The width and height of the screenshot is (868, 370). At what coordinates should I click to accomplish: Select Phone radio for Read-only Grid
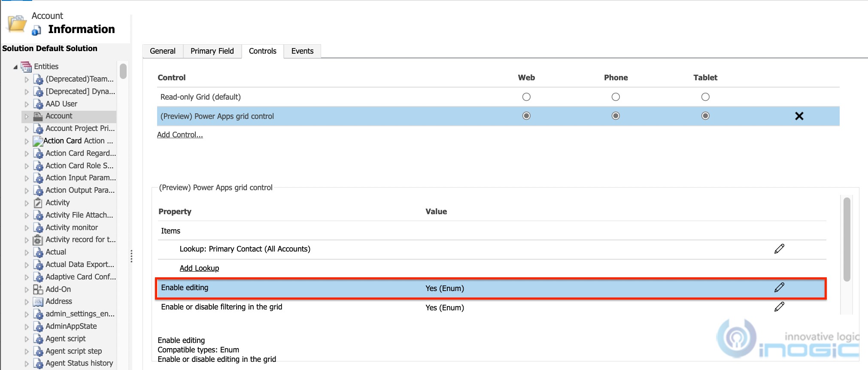(x=616, y=97)
